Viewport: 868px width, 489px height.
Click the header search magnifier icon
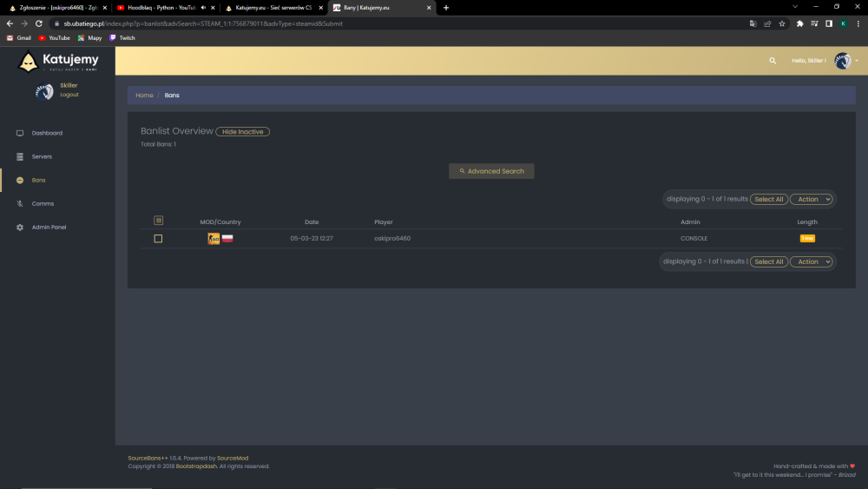[773, 60]
